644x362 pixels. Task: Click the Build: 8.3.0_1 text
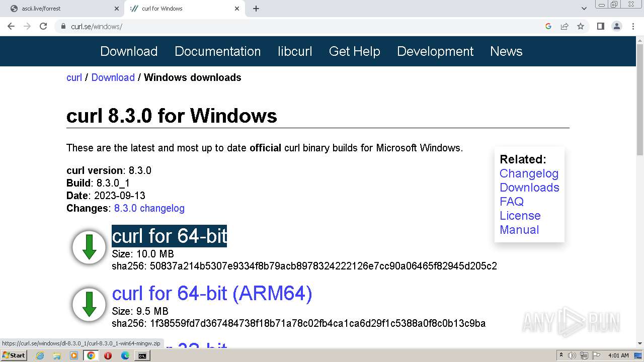point(98,183)
